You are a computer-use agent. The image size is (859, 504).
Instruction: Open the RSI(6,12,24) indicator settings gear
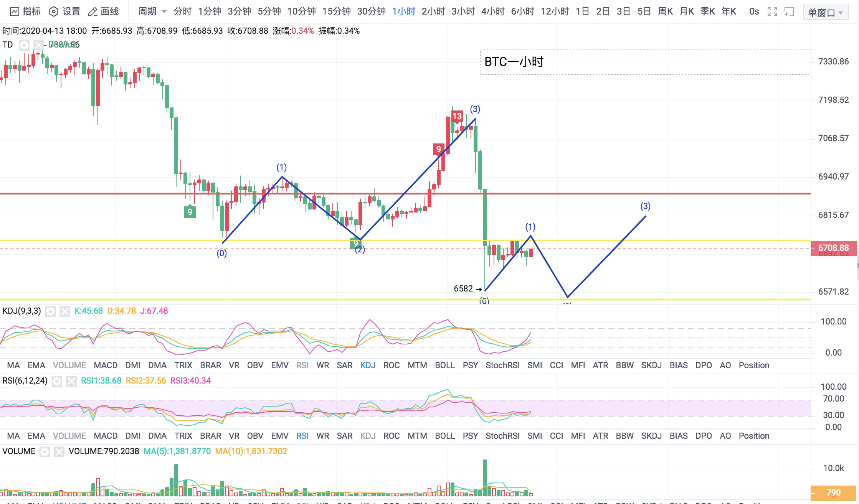[57, 382]
